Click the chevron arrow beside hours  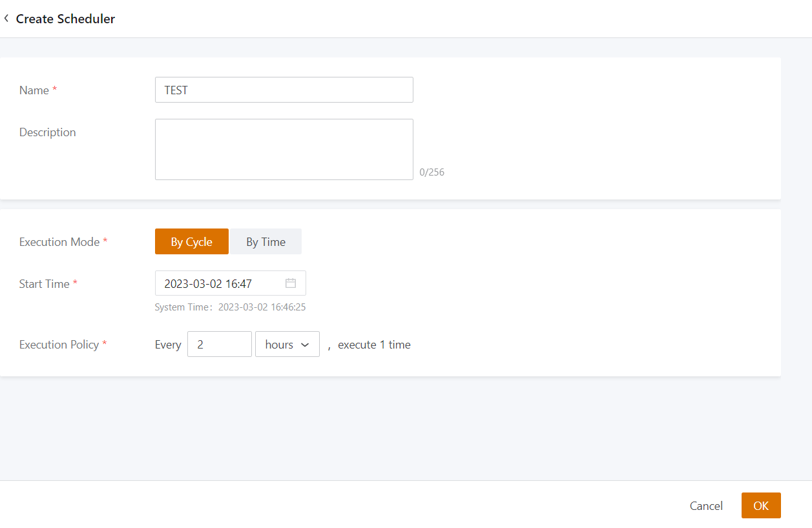tap(305, 345)
